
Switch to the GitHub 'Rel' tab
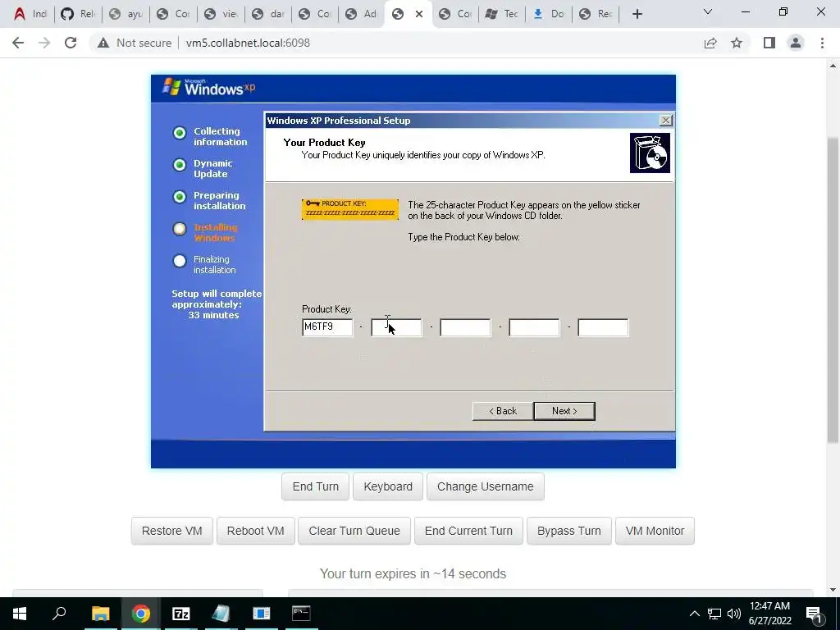pos(78,14)
